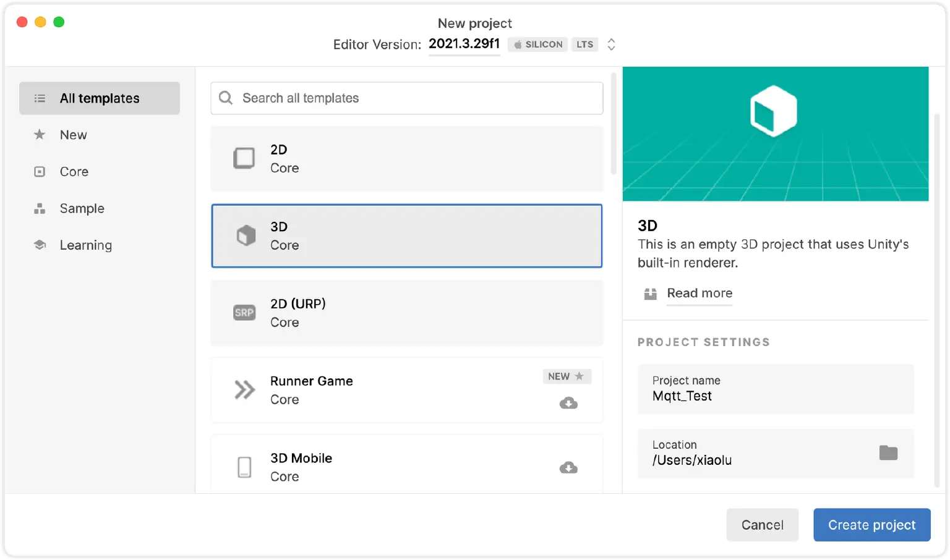Click the Runner Game double-chevron icon
The width and height of the screenshot is (950, 560).
244,390
